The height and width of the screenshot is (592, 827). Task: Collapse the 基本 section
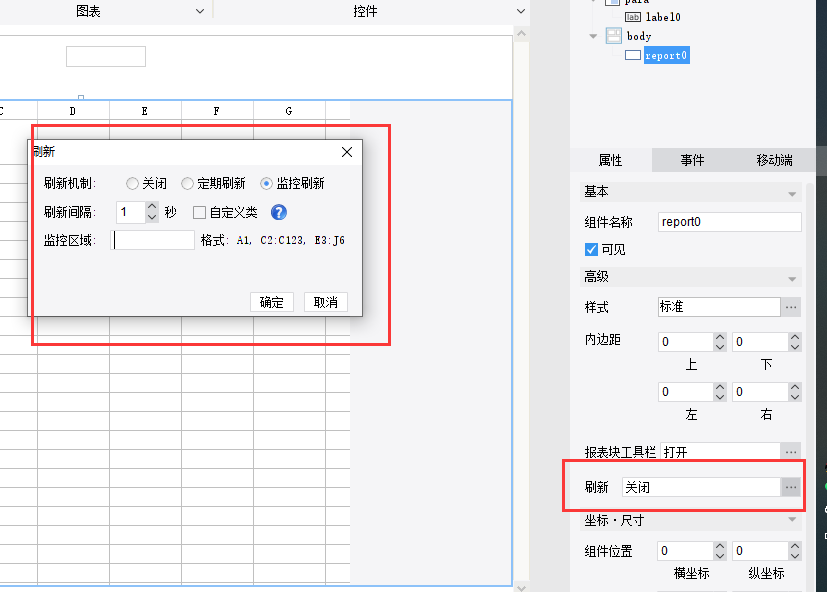[792, 194]
